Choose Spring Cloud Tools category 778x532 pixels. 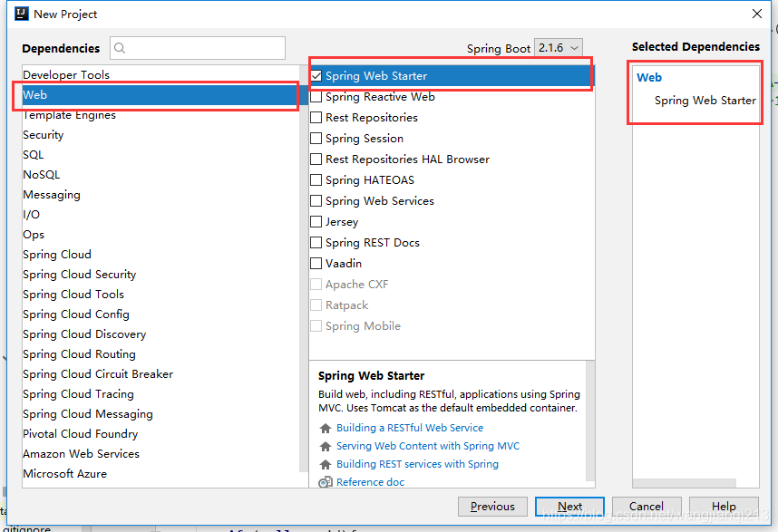pos(160,295)
